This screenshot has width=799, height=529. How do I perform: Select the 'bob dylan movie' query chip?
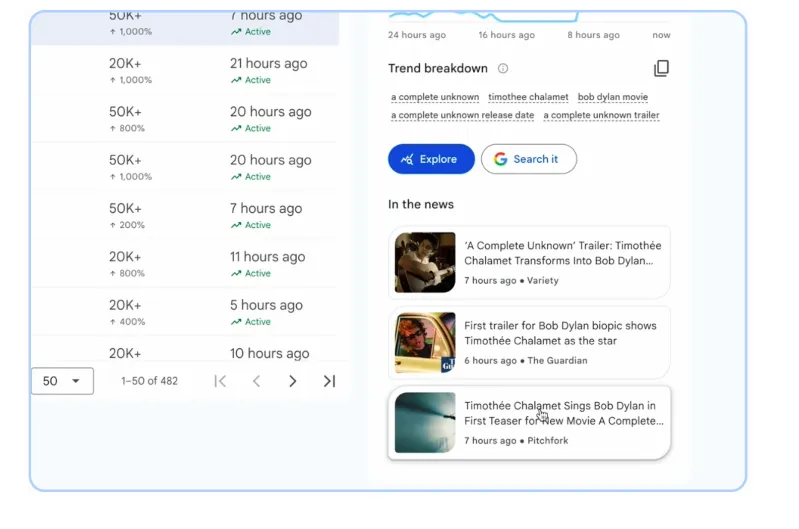612,97
